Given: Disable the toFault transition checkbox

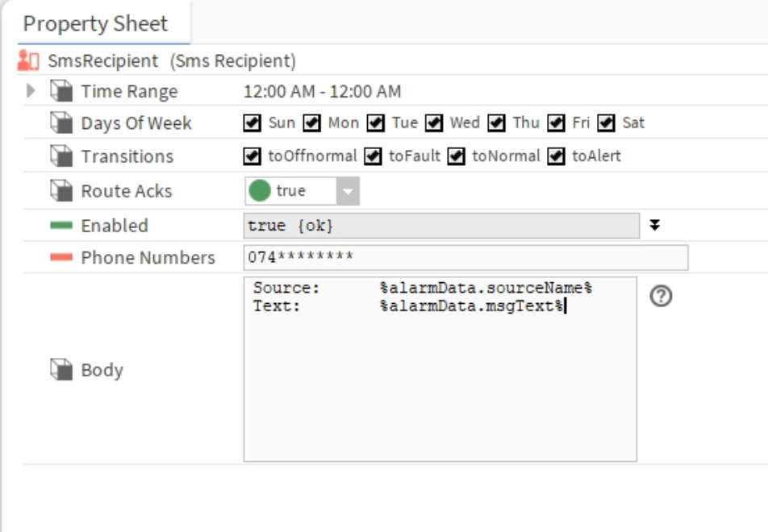Looking at the screenshot, I should click(373, 156).
